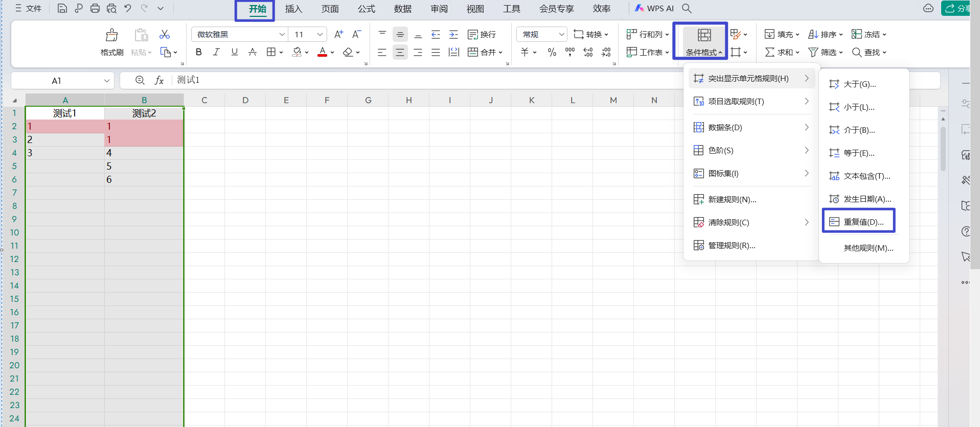Click the Convert (转换) button
980x427 pixels.
click(x=591, y=34)
